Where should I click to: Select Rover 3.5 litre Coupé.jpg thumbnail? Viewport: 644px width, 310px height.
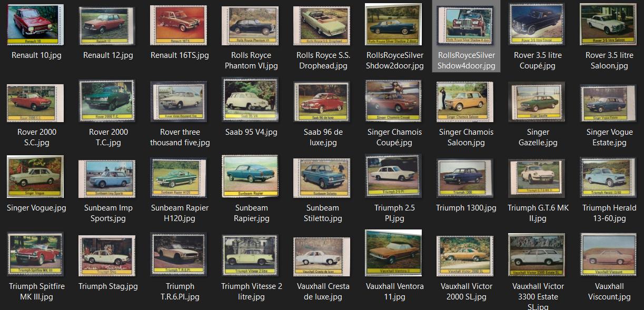click(538, 24)
